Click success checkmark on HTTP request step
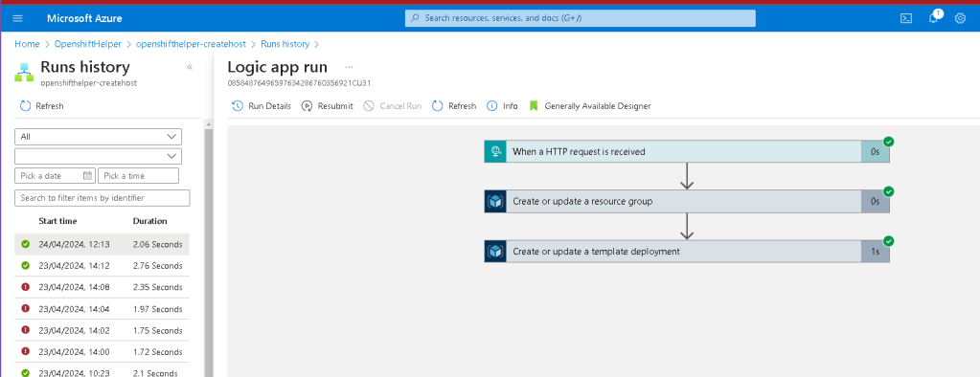 (888, 142)
